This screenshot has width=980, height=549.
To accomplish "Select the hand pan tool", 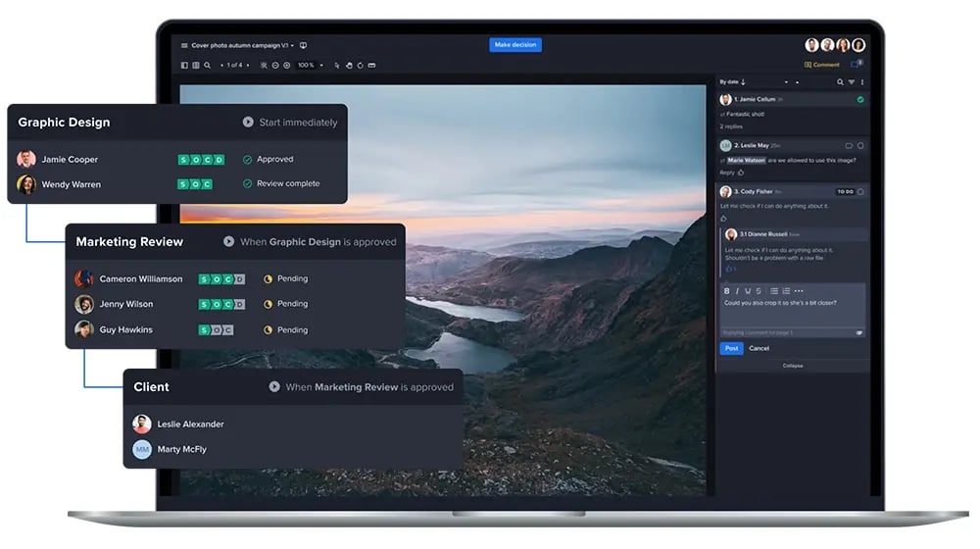I will coord(348,66).
